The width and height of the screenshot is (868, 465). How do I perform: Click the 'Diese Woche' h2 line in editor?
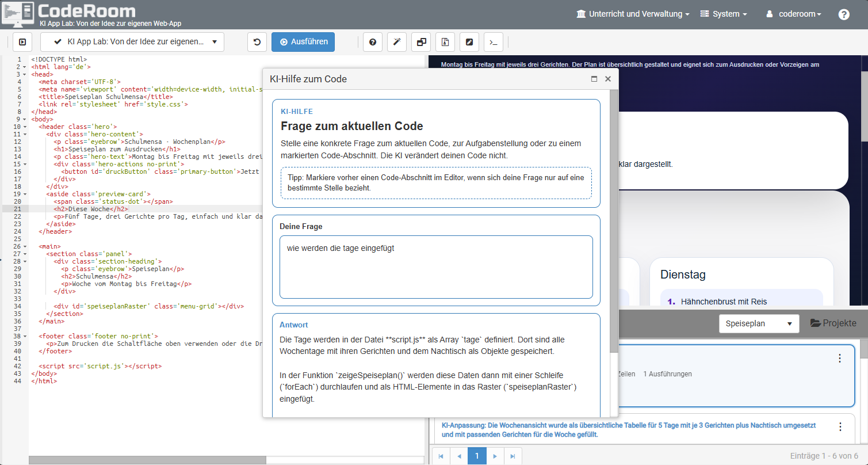pos(91,209)
